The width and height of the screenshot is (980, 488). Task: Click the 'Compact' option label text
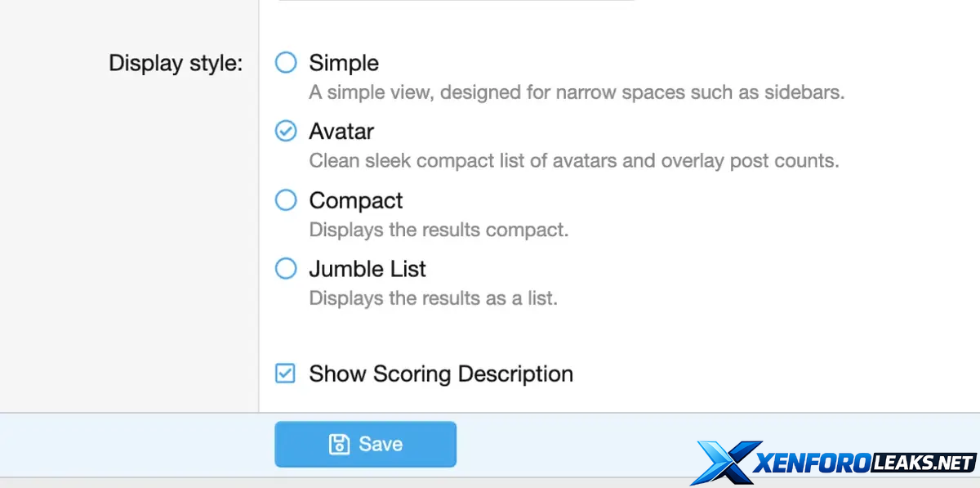[356, 200]
